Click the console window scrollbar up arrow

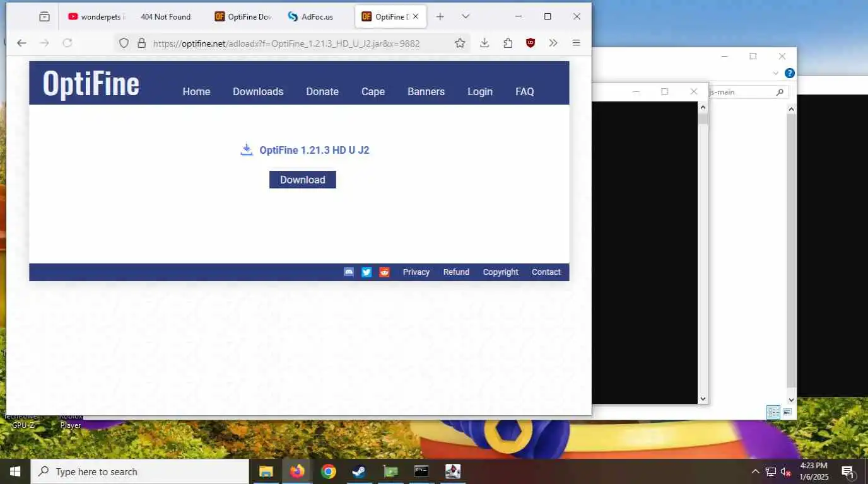click(703, 107)
